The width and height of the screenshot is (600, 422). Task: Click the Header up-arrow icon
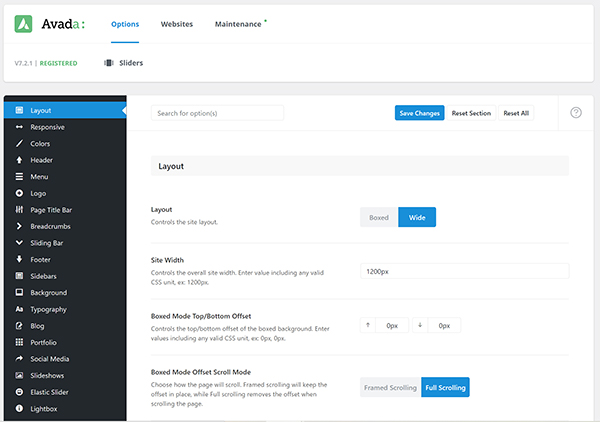pyautogui.click(x=19, y=160)
